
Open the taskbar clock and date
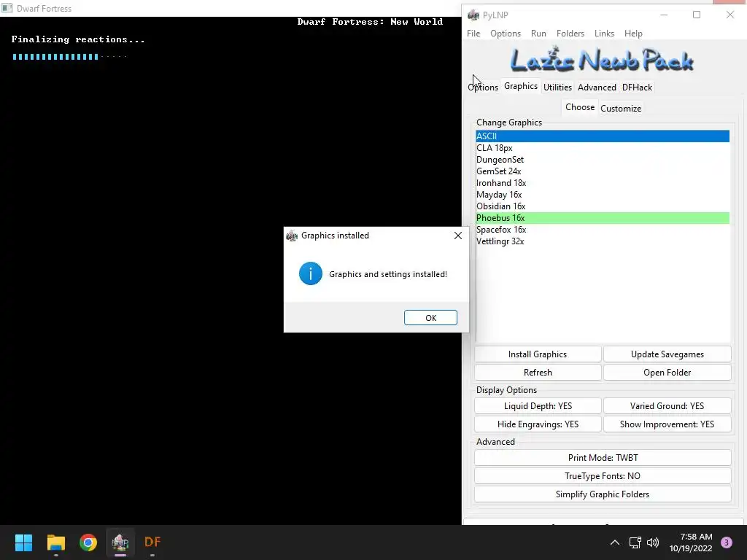coord(691,542)
